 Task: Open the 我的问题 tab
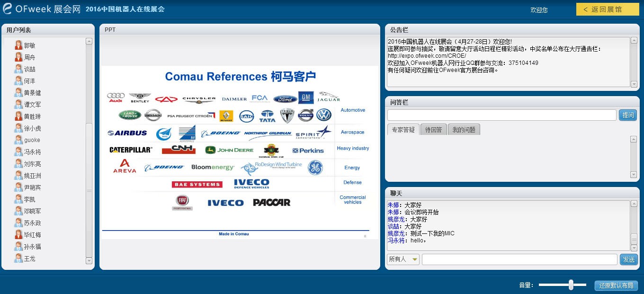(464, 130)
